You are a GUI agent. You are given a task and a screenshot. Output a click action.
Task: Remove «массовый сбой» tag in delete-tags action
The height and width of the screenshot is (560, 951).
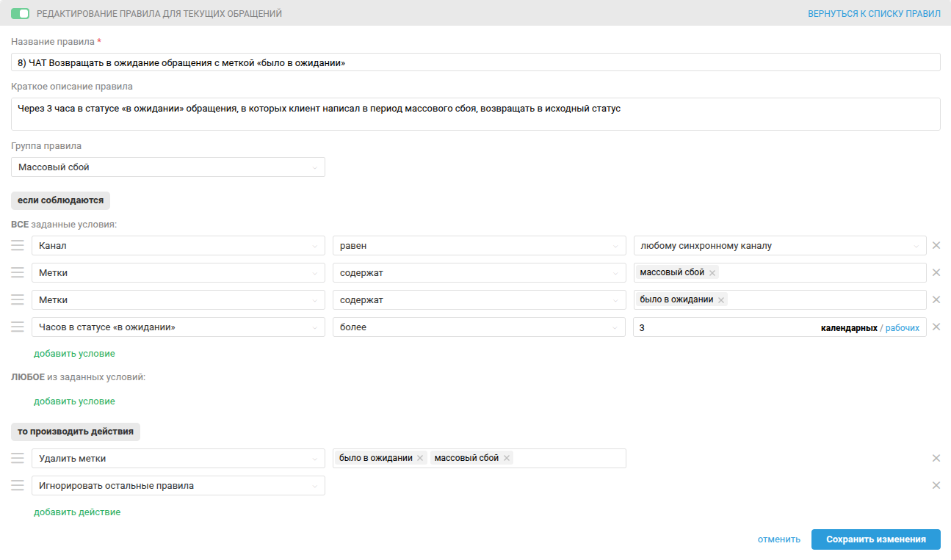507,458
